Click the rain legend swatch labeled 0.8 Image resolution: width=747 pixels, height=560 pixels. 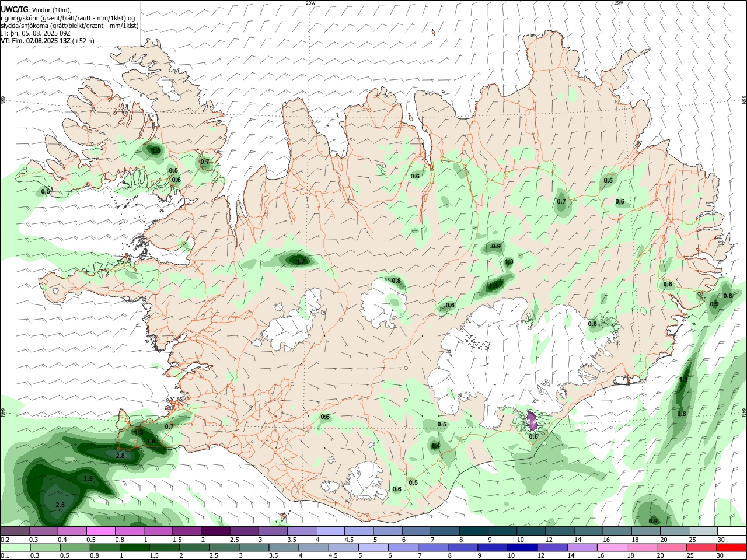tap(104, 548)
